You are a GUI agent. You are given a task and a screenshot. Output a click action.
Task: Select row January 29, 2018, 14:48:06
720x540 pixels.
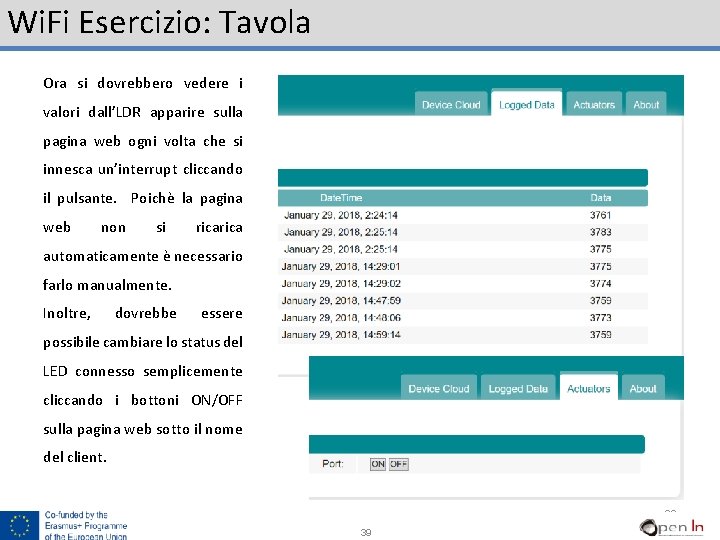click(x=463, y=317)
